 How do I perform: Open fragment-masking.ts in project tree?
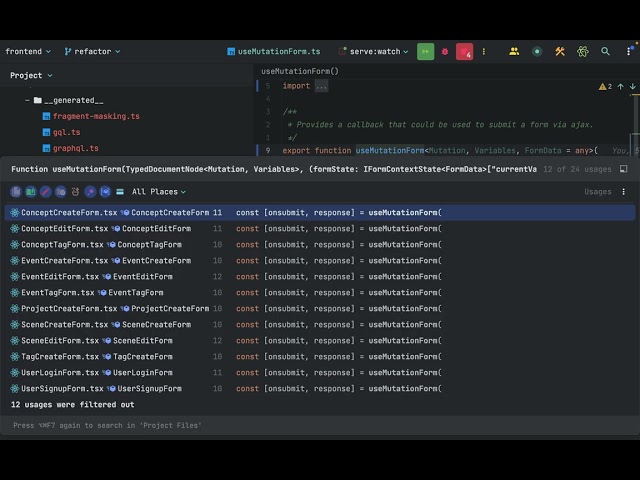click(91, 116)
